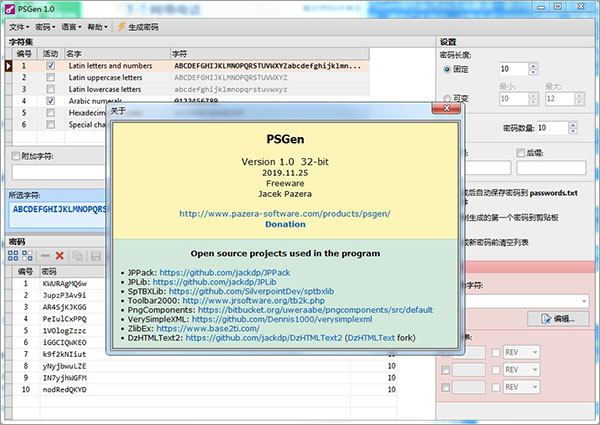Toggle the checkbox before the second REV dropdown
This screenshot has height=425, width=600.
(496, 370)
